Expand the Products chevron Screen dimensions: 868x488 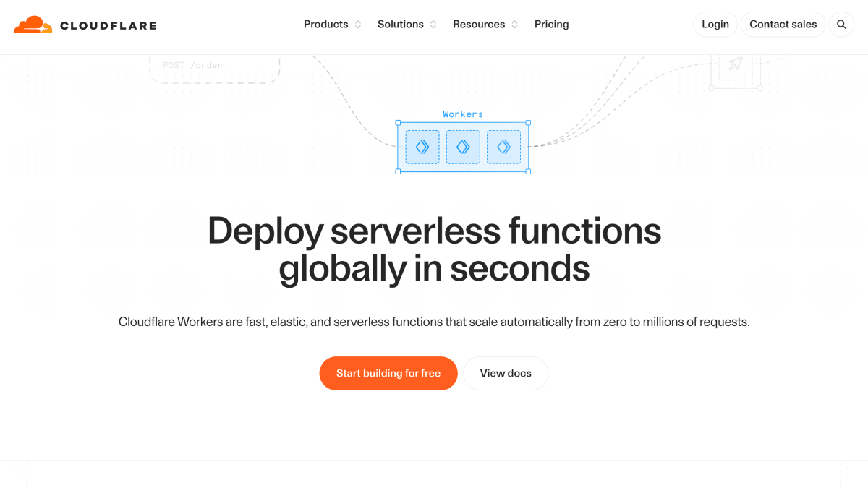point(357,25)
